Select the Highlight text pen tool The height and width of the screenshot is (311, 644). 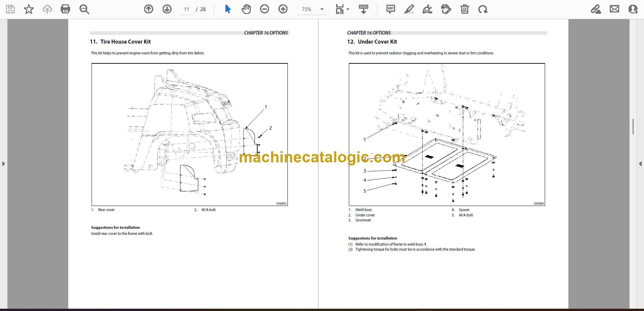[x=409, y=9]
